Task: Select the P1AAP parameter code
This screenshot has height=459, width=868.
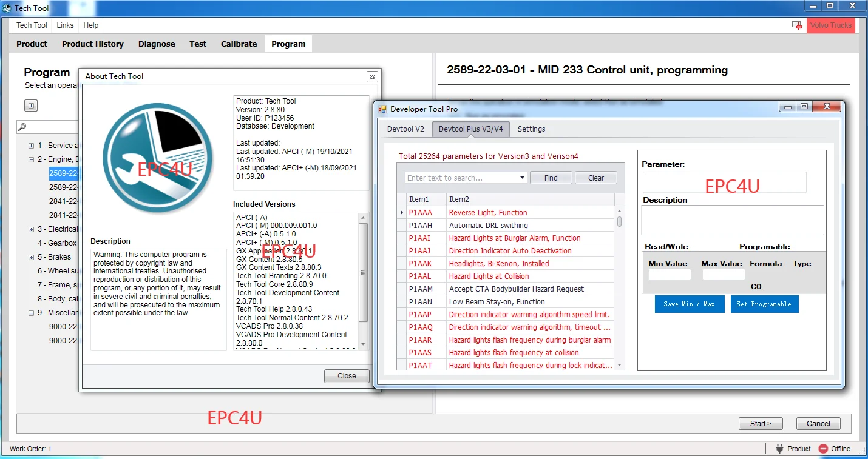Action: 421,315
